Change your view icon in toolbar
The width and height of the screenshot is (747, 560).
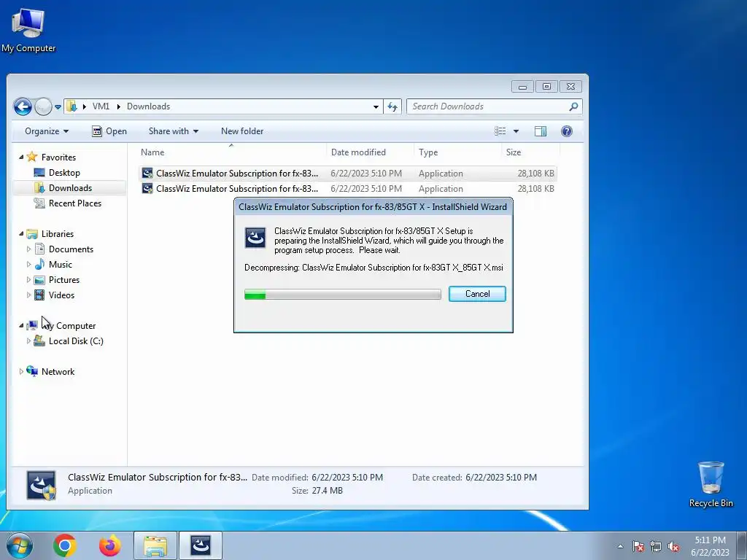pos(500,131)
